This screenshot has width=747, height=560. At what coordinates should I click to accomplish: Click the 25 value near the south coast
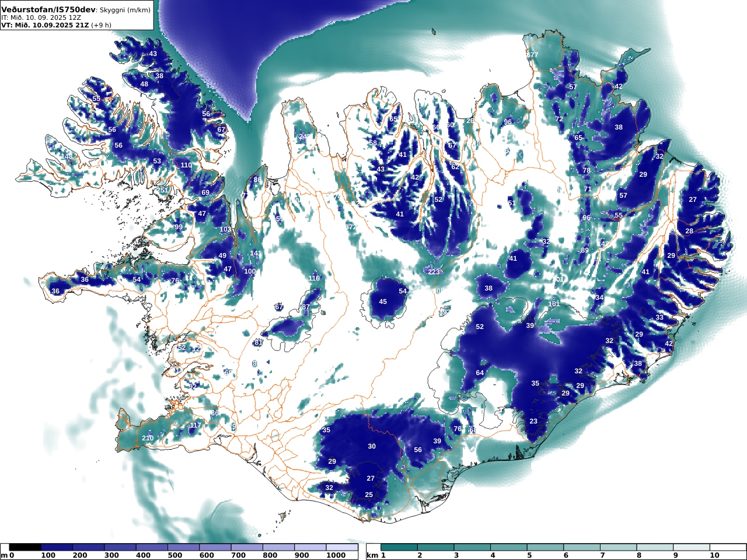point(369,495)
